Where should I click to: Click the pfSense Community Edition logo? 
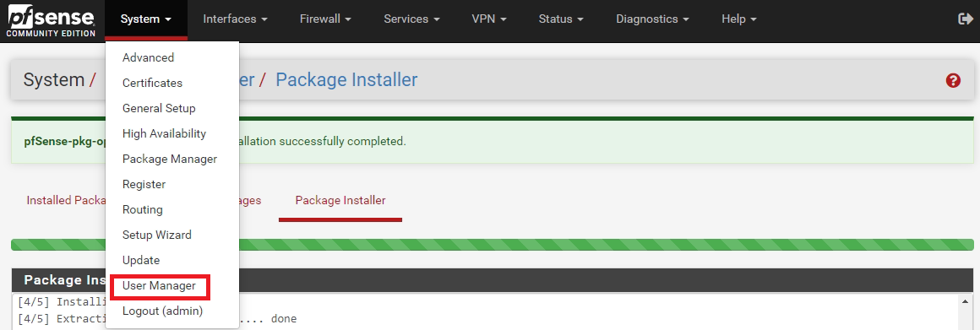pyautogui.click(x=52, y=23)
